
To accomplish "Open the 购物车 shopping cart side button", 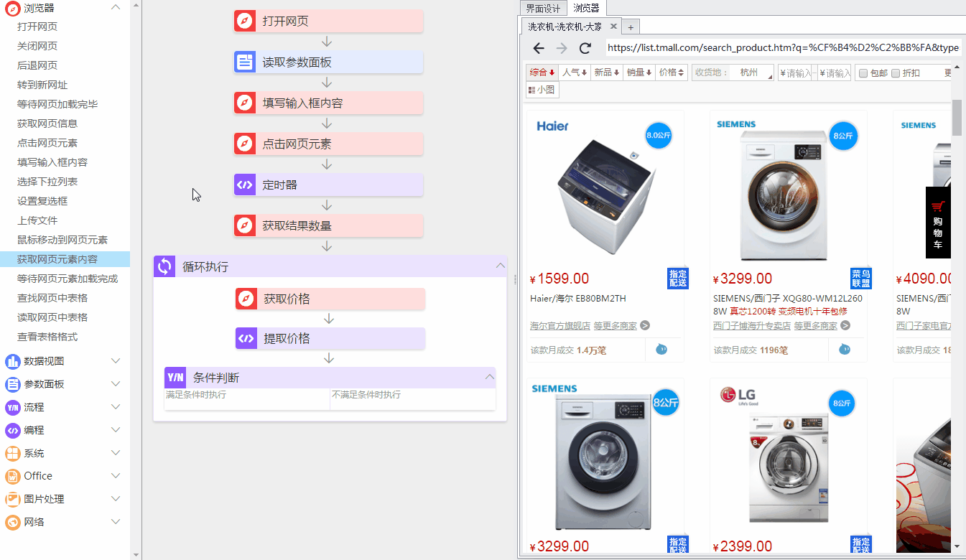I will point(938,223).
